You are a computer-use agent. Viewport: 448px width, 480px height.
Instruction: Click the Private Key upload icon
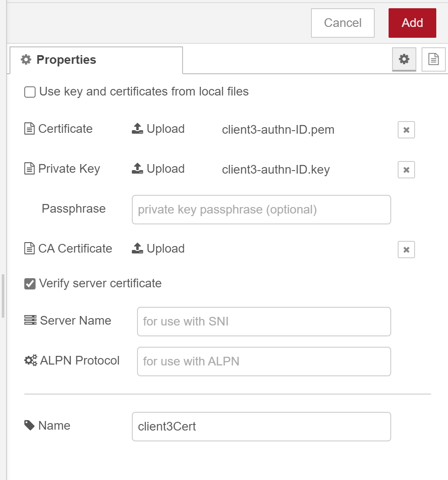[x=137, y=169]
